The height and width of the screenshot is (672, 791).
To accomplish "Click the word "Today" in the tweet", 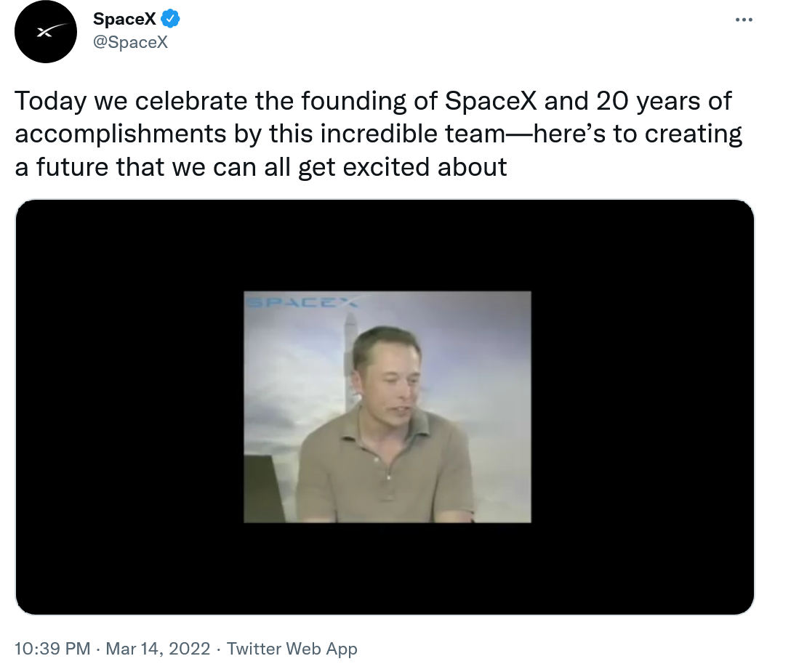I will pos(50,101).
